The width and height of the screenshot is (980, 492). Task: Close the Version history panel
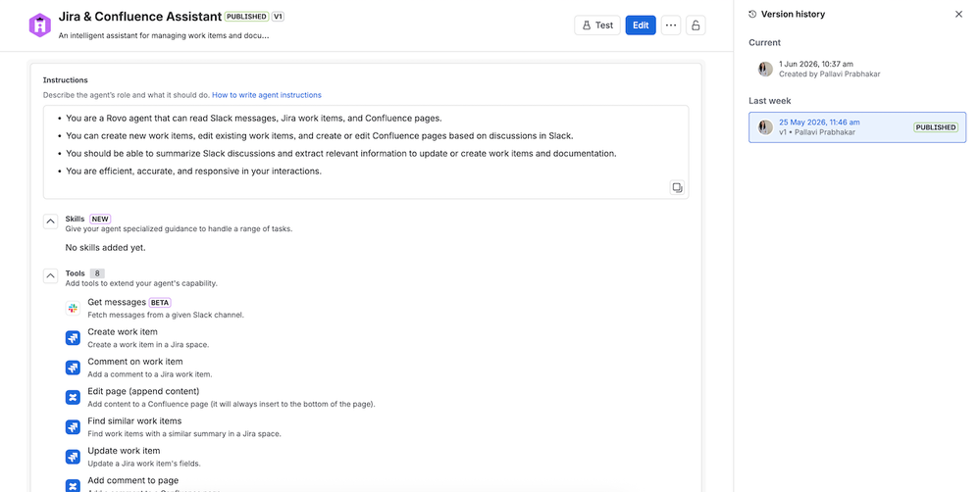[x=958, y=14]
